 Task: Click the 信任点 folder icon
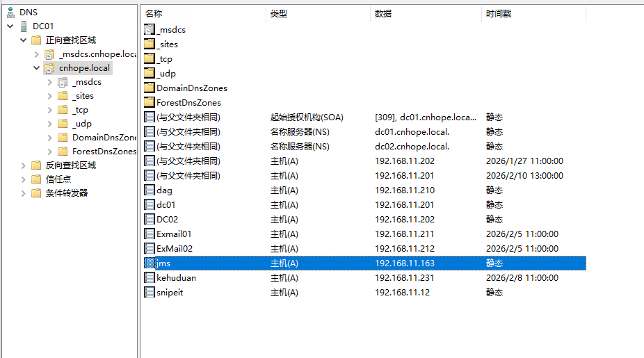tap(37, 179)
